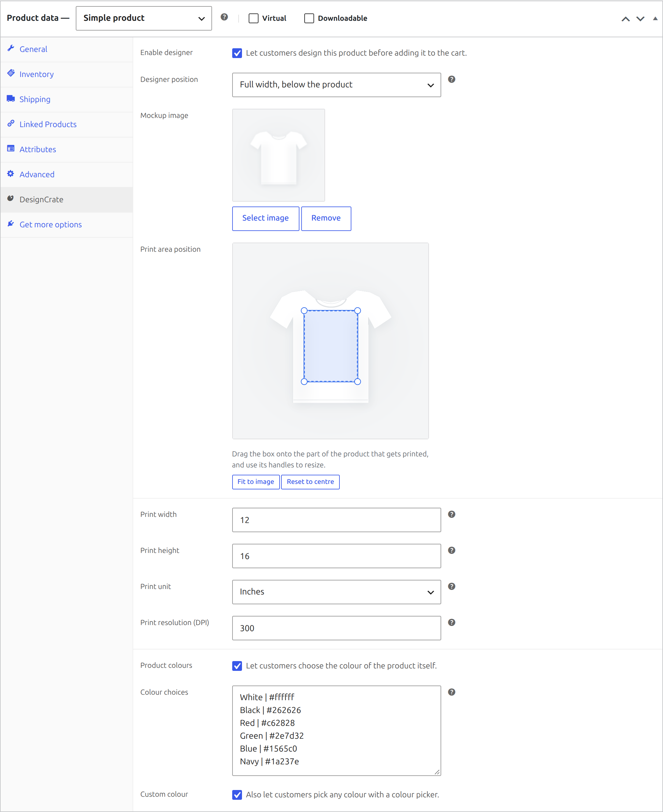Untick the Enable designer checkbox

pyautogui.click(x=237, y=53)
